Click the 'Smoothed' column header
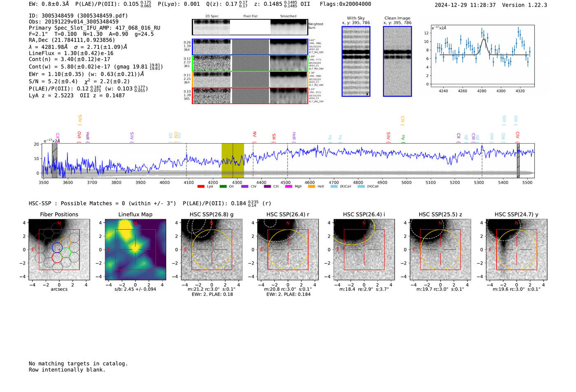 pyautogui.click(x=288, y=16)
